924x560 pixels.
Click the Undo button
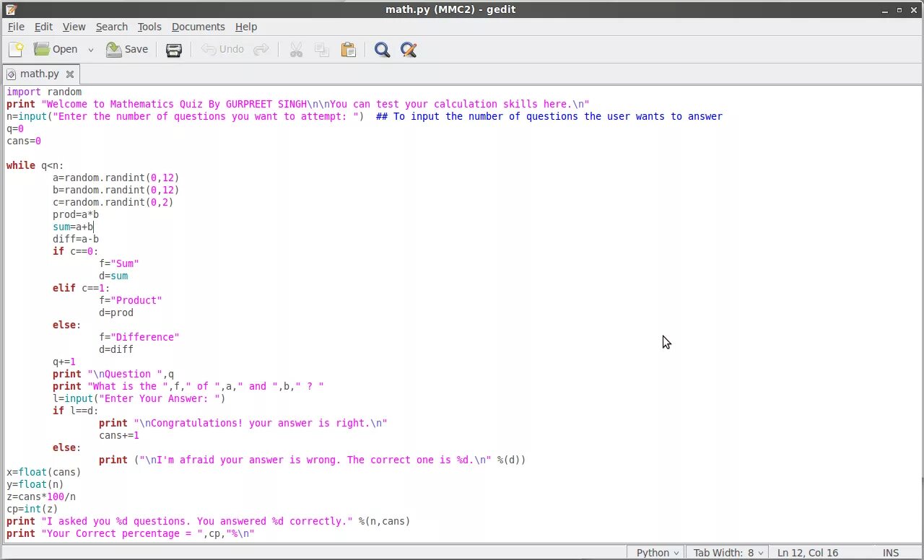223,49
